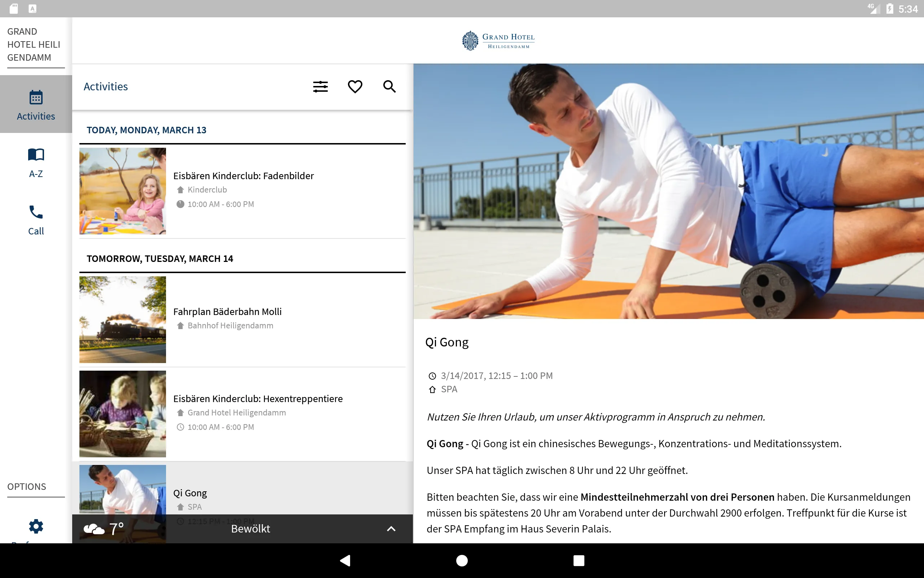Tap the Activities list title
This screenshot has height=578, width=924.
tap(106, 86)
